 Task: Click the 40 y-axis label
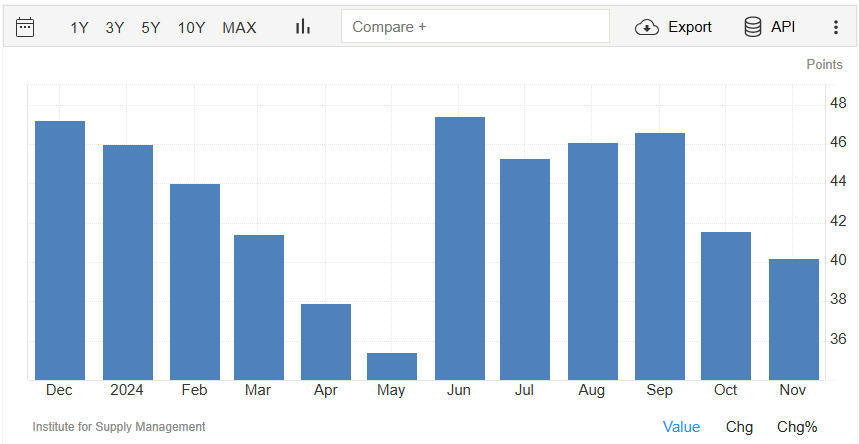point(838,260)
